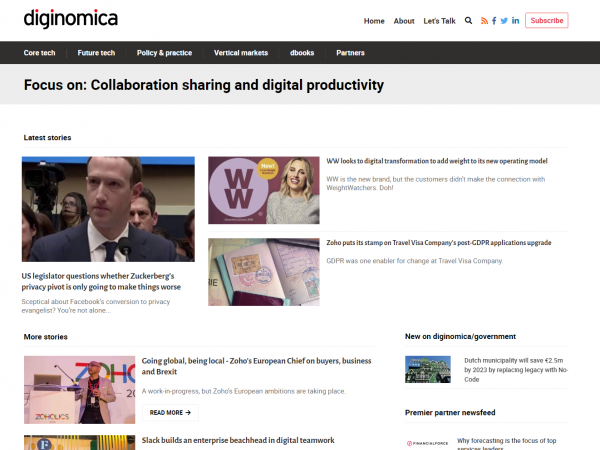Click the 'A work-in-progress' excerpt text
600x450 pixels.
243,391
